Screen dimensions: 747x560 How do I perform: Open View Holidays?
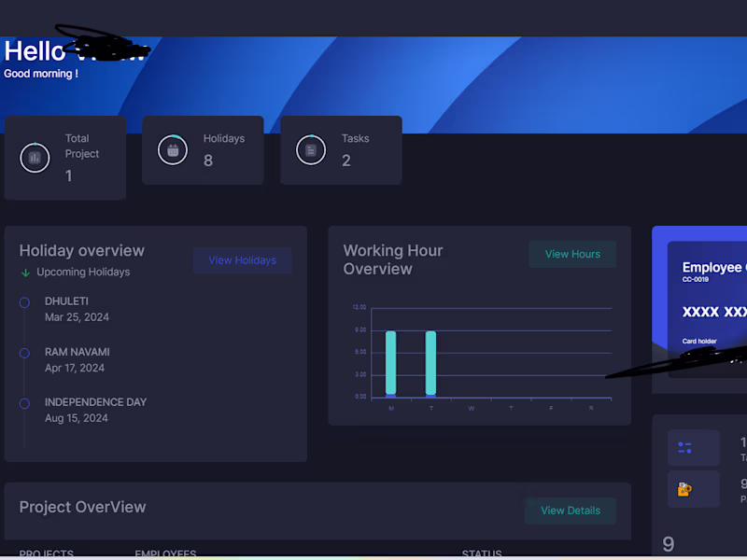pyautogui.click(x=243, y=260)
